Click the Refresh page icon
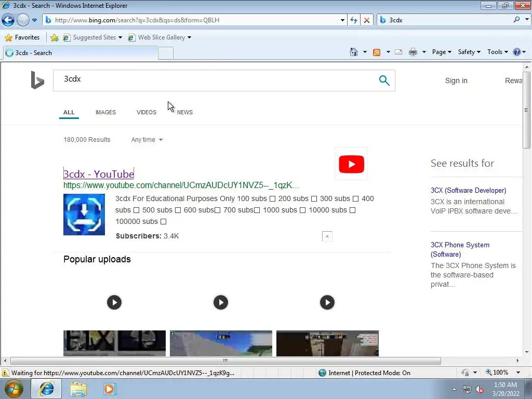 click(354, 20)
